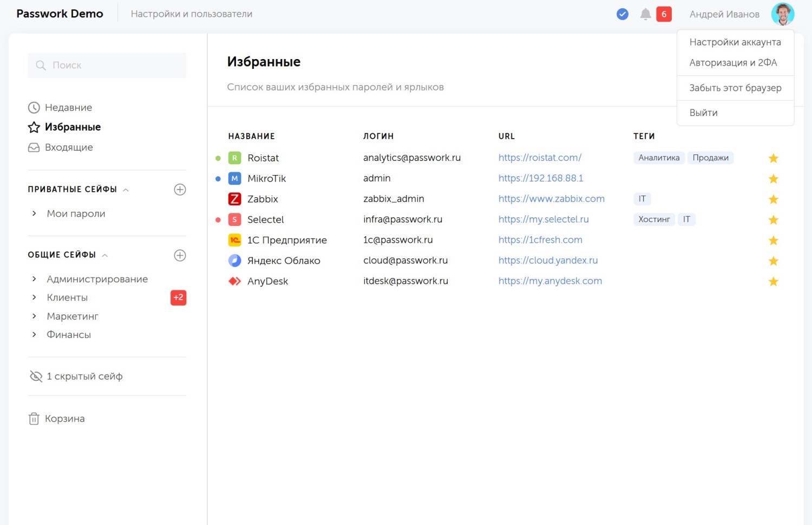The height and width of the screenshot is (525, 812).
Task: Click the red status dot beside Selectel
Action: 218,220
